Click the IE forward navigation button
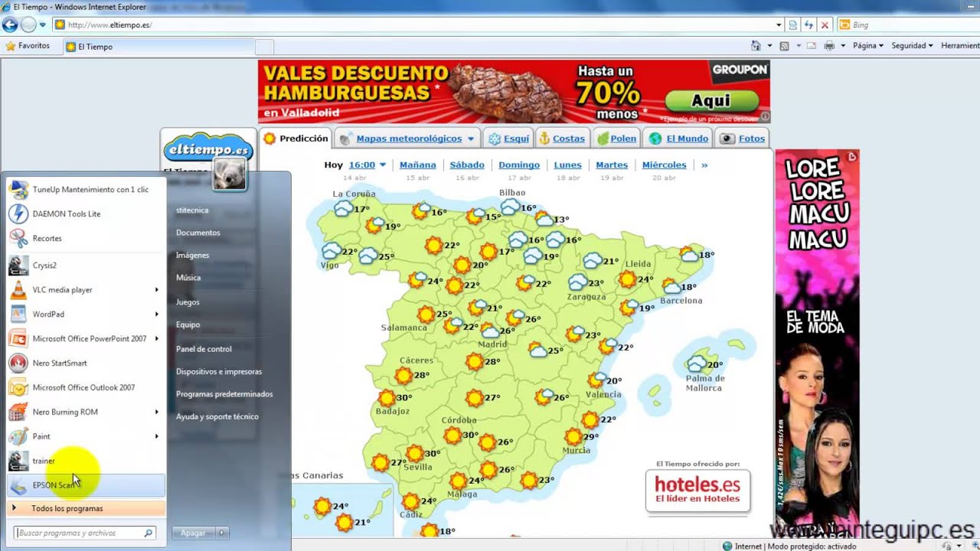The height and width of the screenshot is (551, 980). tap(28, 24)
